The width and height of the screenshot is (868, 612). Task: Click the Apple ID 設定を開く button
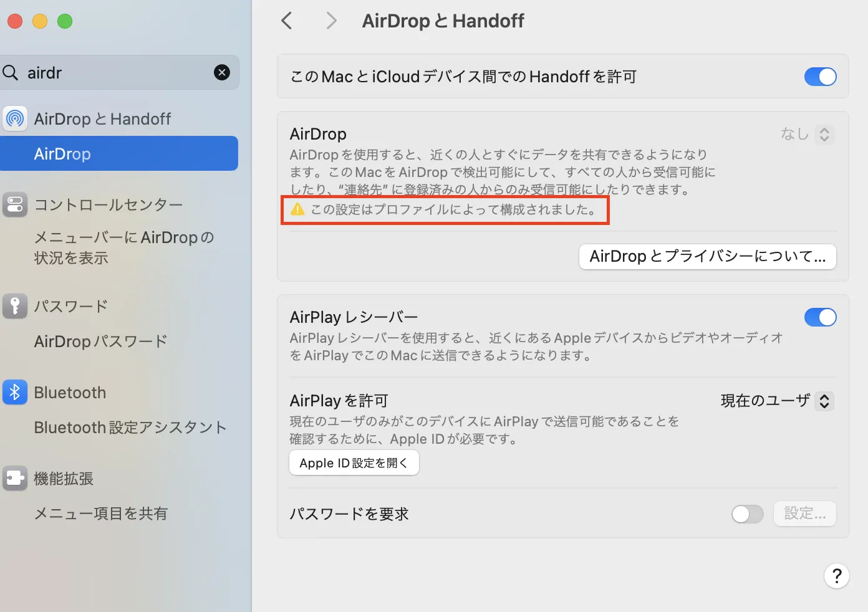(354, 463)
